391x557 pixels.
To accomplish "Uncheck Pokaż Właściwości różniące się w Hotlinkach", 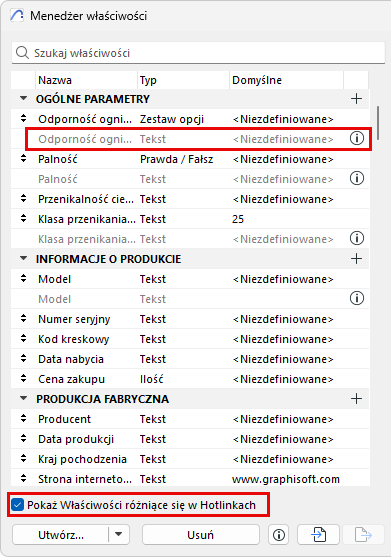I will (17, 505).
